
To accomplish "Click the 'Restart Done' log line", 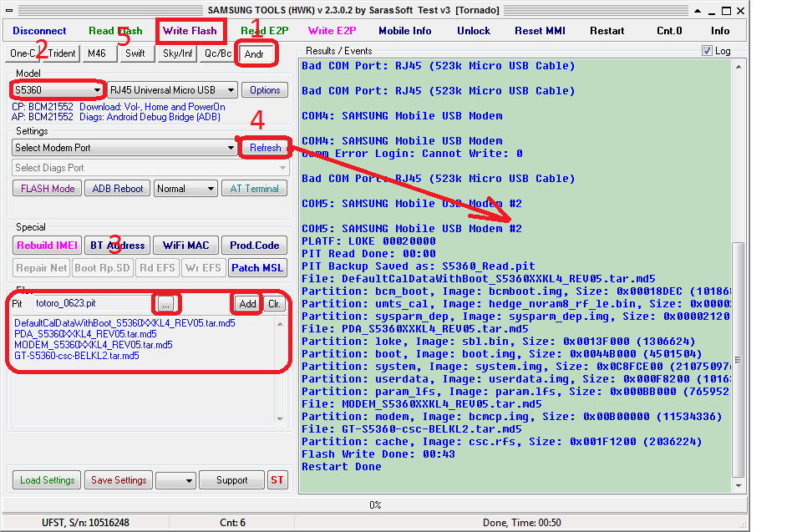I will tap(341, 467).
